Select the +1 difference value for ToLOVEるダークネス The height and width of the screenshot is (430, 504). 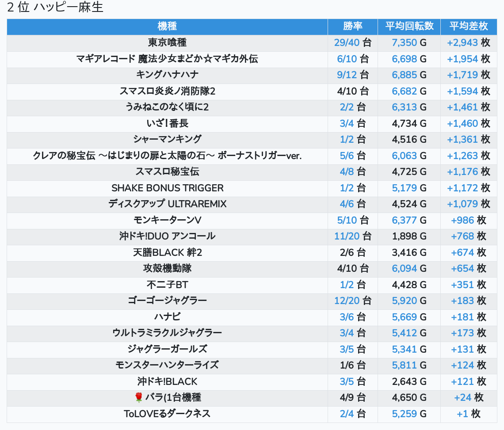462,414
